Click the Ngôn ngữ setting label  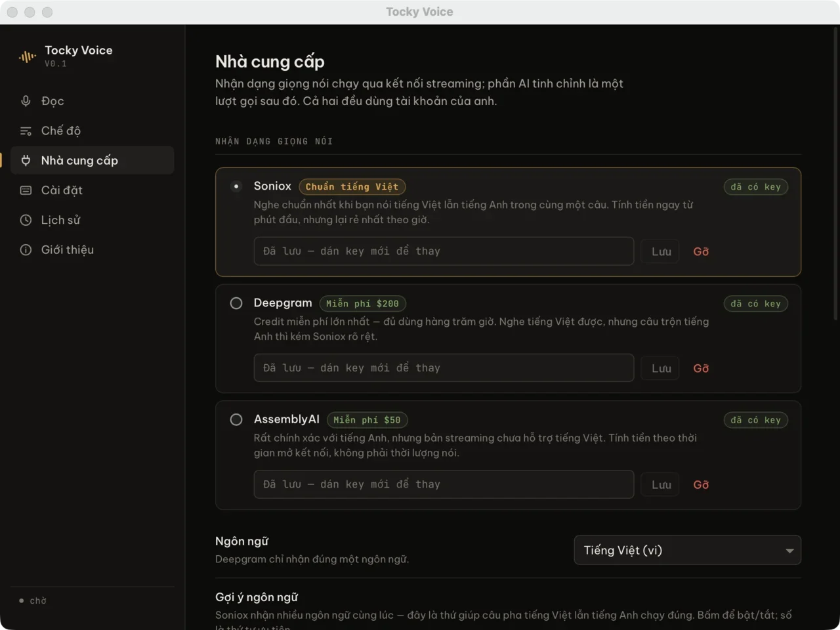pyautogui.click(x=241, y=541)
